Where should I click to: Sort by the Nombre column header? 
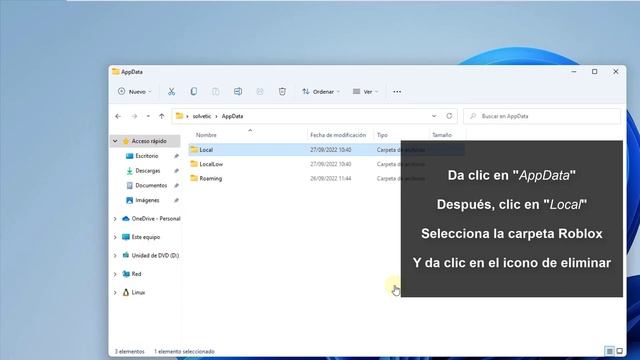coord(206,135)
